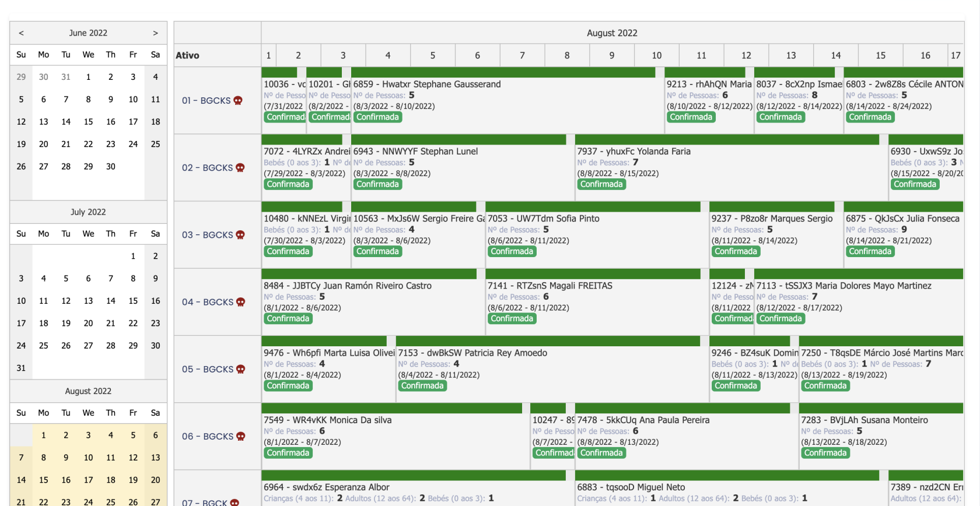
Task: Click green bar above reservation 7937
Action: point(727,139)
